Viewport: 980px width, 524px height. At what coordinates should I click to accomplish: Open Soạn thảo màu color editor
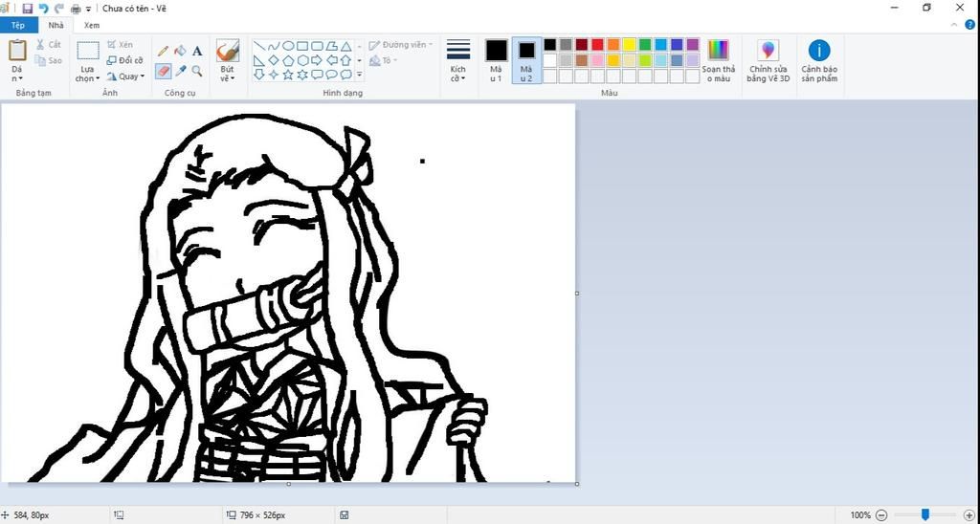718,61
